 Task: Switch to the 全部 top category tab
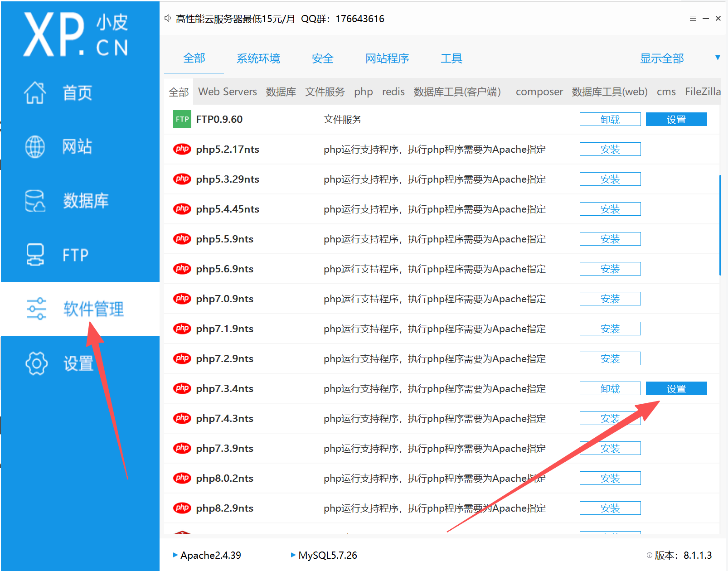[x=194, y=58]
